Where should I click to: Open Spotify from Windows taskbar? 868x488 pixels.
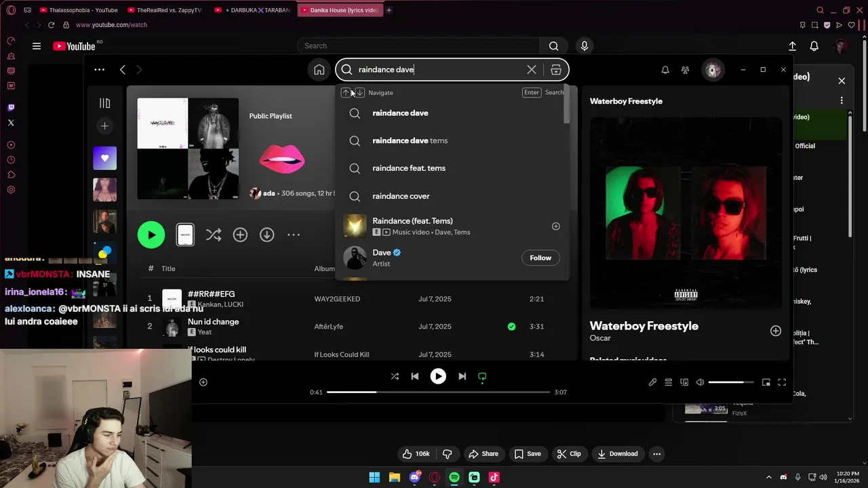point(454,477)
